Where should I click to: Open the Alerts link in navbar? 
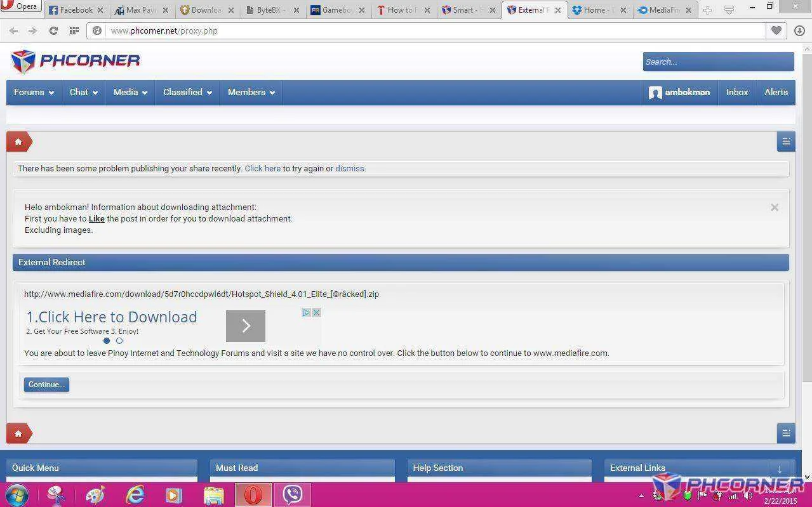coord(776,93)
